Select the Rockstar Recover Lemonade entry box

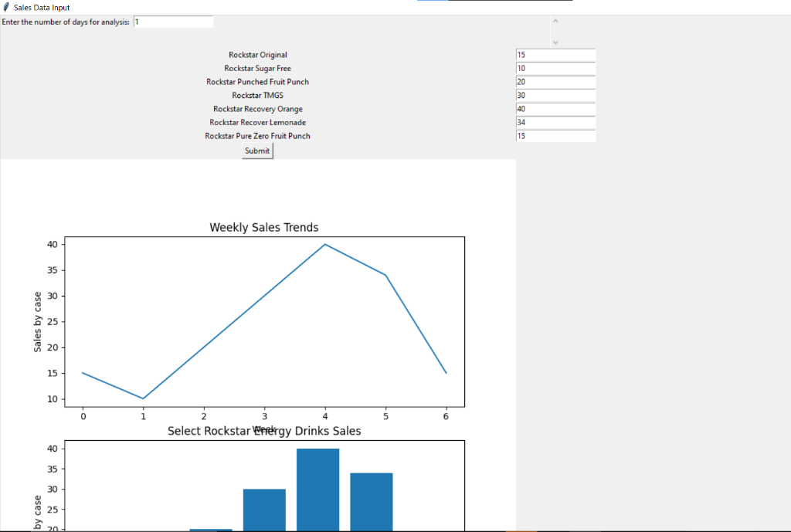click(555, 122)
